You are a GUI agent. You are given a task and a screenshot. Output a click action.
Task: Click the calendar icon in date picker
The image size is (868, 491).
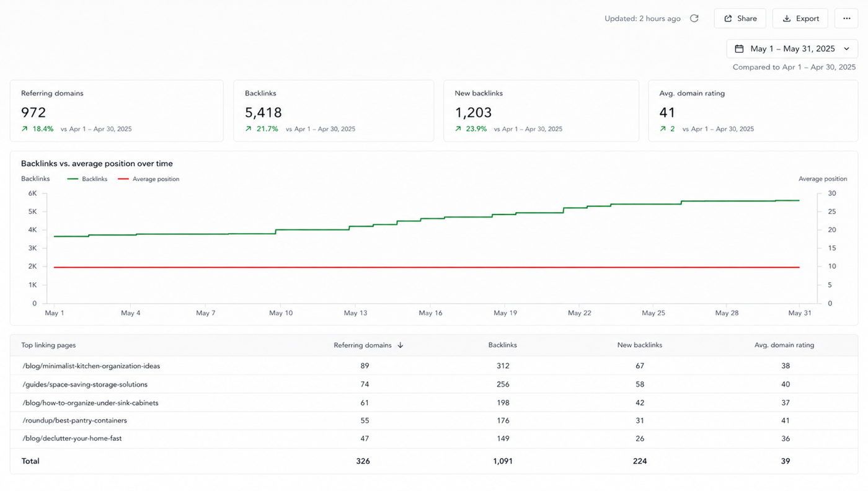coord(739,48)
